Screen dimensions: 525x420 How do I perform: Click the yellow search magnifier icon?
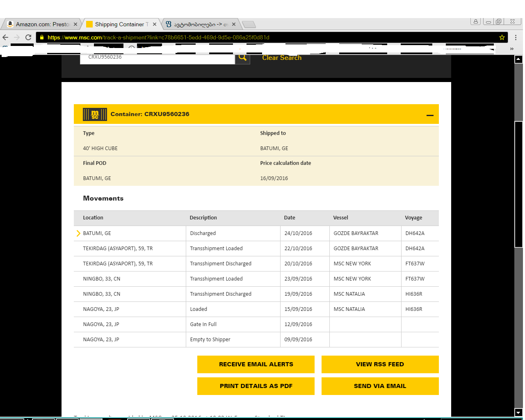[x=242, y=58]
